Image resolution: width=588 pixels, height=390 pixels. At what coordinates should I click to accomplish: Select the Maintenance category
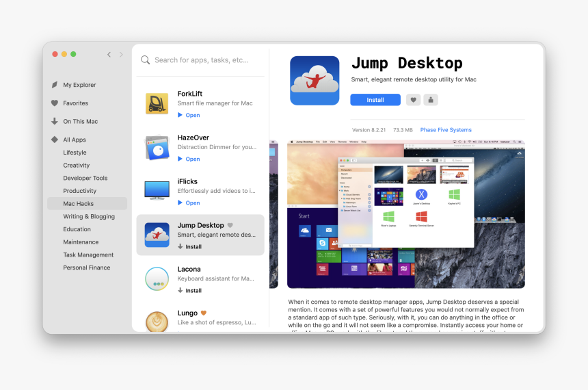point(81,242)
